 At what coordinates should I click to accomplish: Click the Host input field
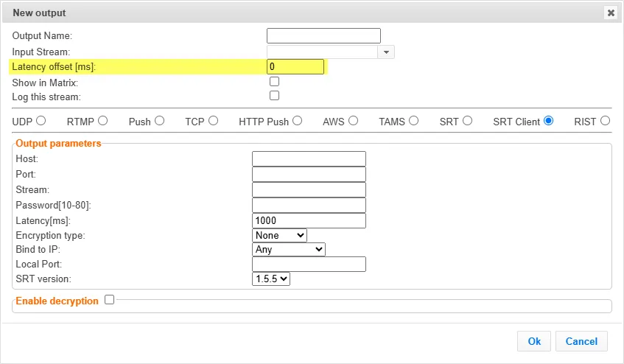(309, 158)
